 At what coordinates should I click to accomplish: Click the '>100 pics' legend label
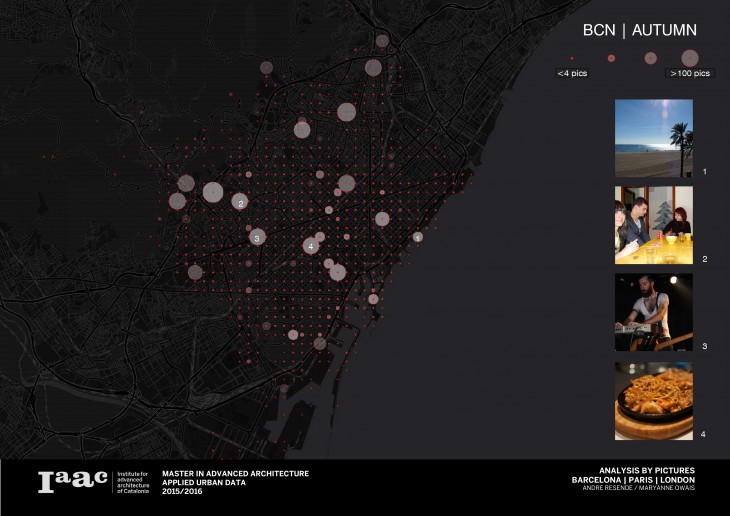(689, 74)
